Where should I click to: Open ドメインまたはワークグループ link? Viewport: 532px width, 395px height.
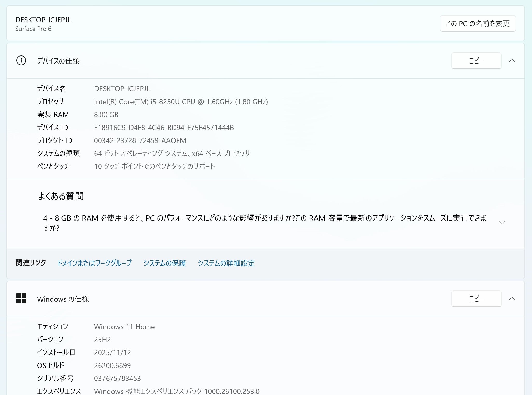94,263
